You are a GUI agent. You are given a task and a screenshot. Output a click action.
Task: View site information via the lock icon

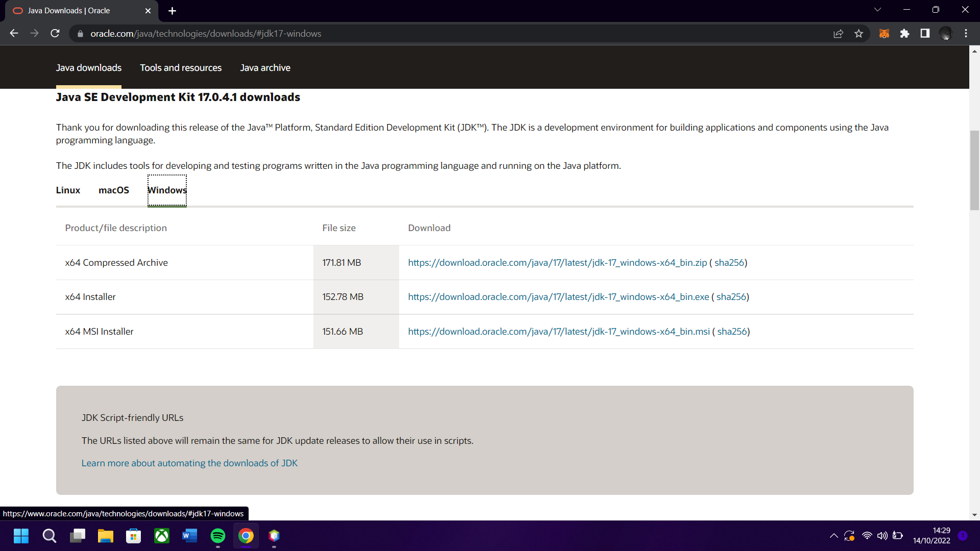pyautogui.click(x=80, y=34)
